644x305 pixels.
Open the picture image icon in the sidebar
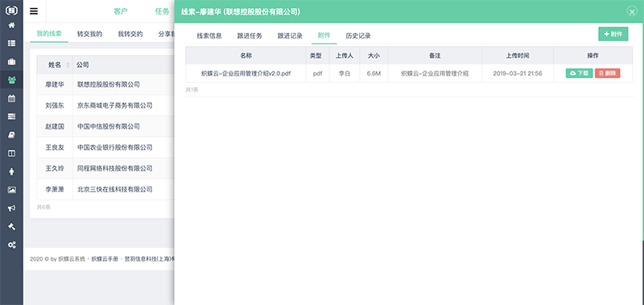pyautogui.click(x=11, y=190)
